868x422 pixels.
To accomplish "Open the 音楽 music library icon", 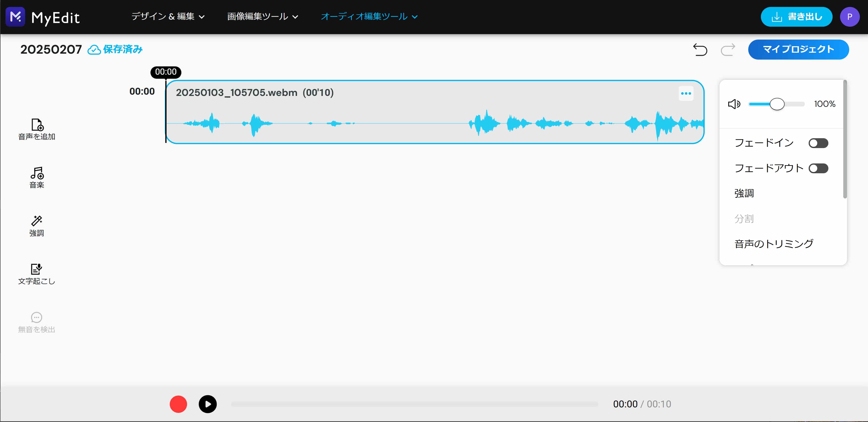I will (x=37, y=173).
